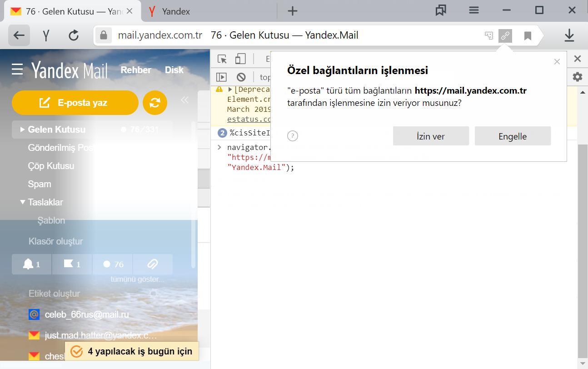Click the address bar icon left of the link icon
The width and height of the screenshot is (588, 369).
click(489, 35)
